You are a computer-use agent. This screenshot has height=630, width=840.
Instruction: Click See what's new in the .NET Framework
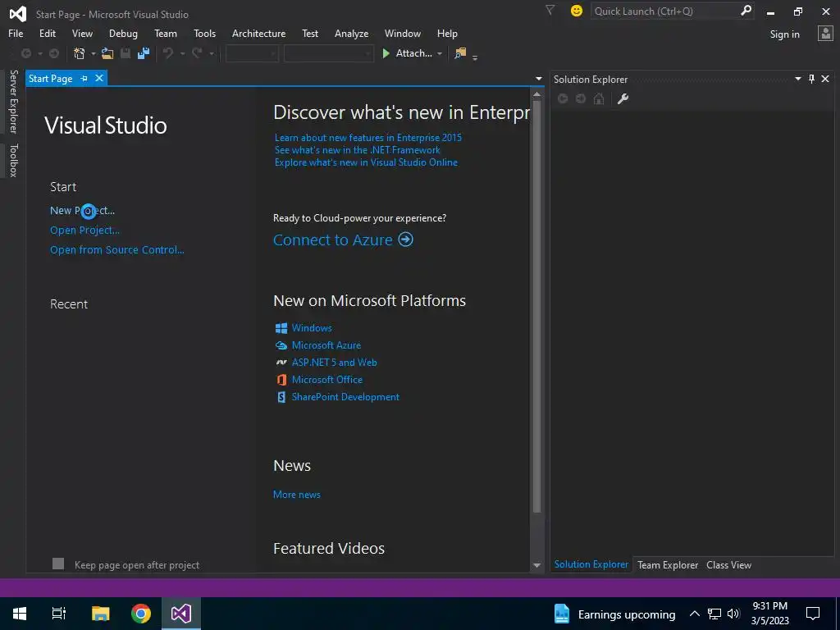pos(358,150)
